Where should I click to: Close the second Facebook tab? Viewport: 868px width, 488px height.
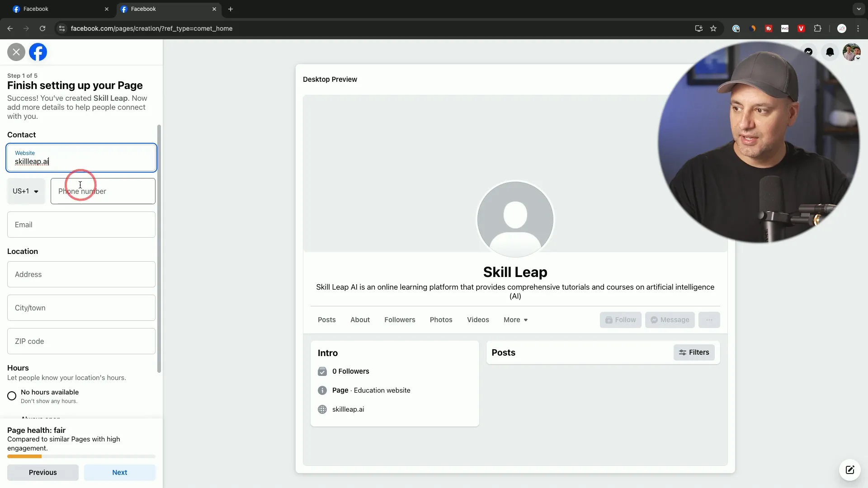click(x=214, y=9)
